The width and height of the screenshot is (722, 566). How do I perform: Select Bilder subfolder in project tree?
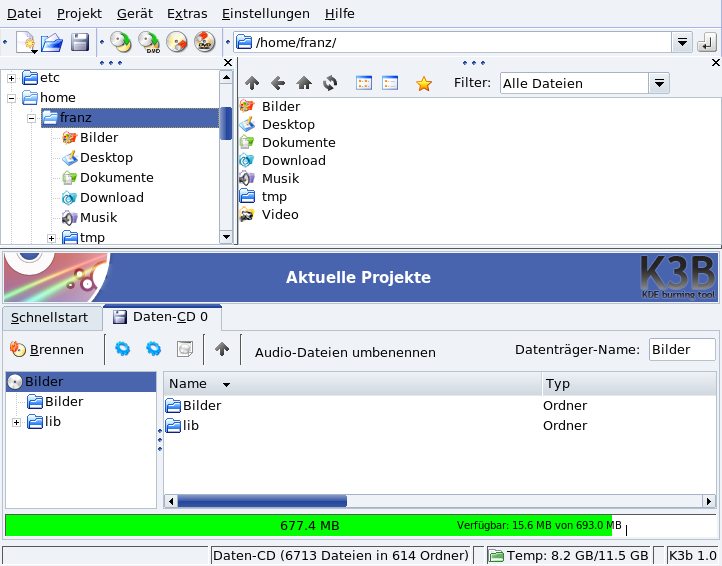[55, 402]
